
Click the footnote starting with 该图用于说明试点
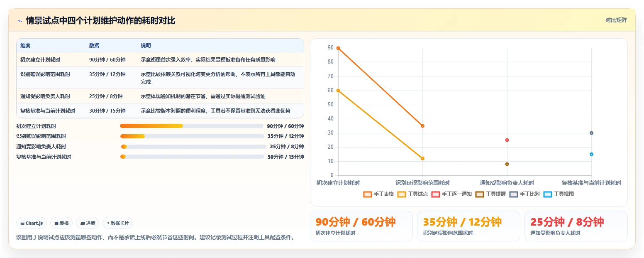155,238
